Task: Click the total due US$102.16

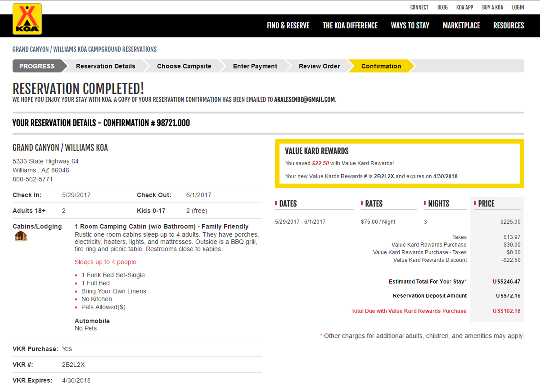Action: [x=506, y=311]
